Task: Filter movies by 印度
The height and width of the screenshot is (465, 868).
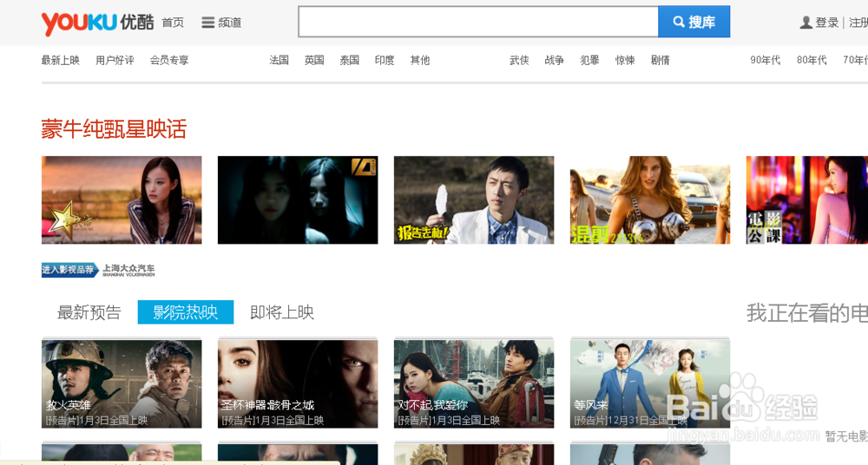Action: tap(385, 60)
